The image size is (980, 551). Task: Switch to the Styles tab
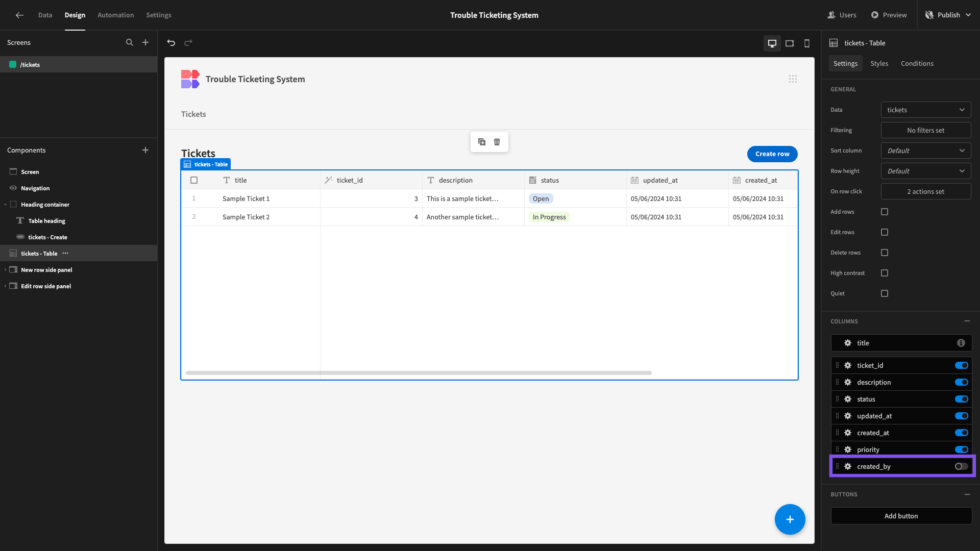[879, 63]
